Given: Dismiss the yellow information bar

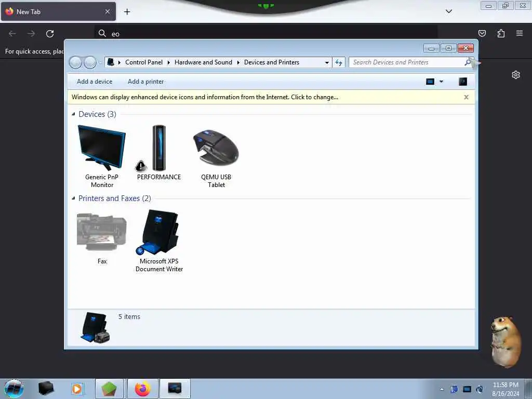Looking at the screenshot, I should 466,97.
